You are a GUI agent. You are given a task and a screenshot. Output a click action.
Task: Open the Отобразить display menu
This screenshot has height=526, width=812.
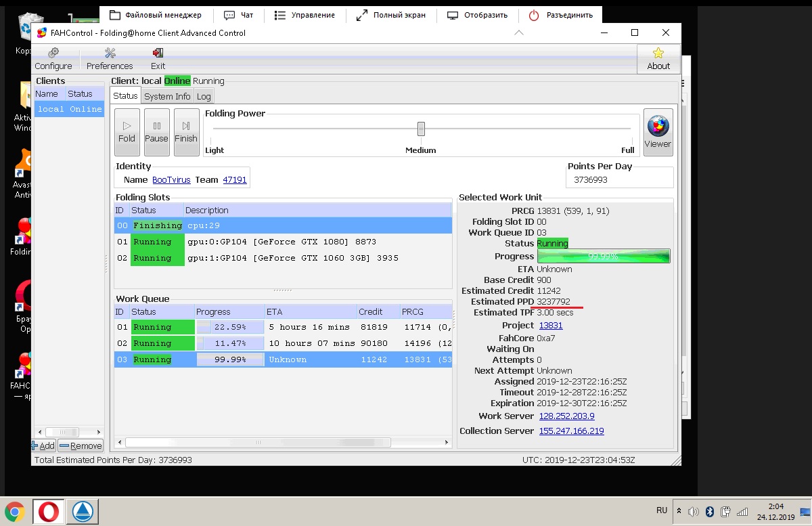click(x=477, y=15)
